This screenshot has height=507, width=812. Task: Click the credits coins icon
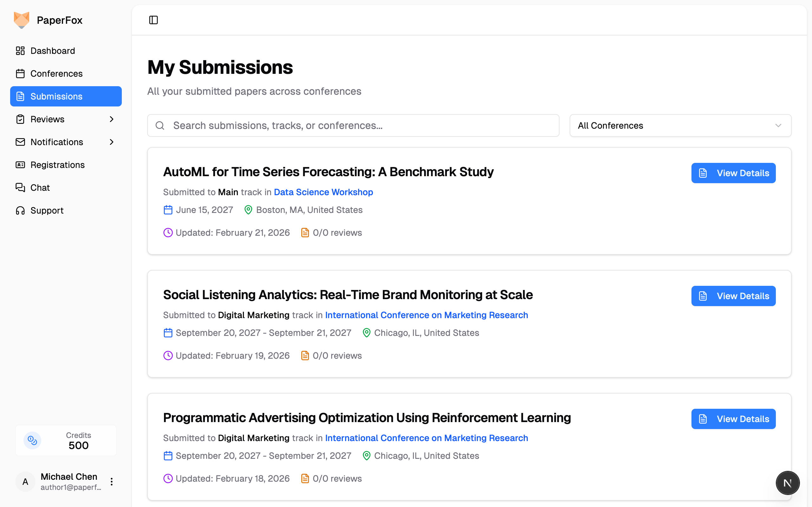click(32, 440)
